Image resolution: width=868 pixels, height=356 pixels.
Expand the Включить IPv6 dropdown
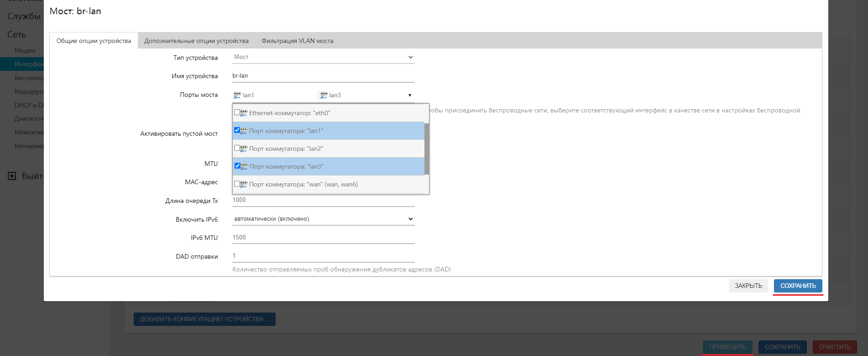(323, 219)
